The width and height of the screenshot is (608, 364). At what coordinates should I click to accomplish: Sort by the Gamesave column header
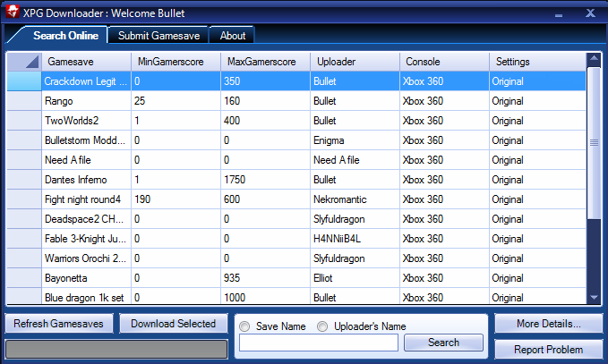(x=86, y=62)
